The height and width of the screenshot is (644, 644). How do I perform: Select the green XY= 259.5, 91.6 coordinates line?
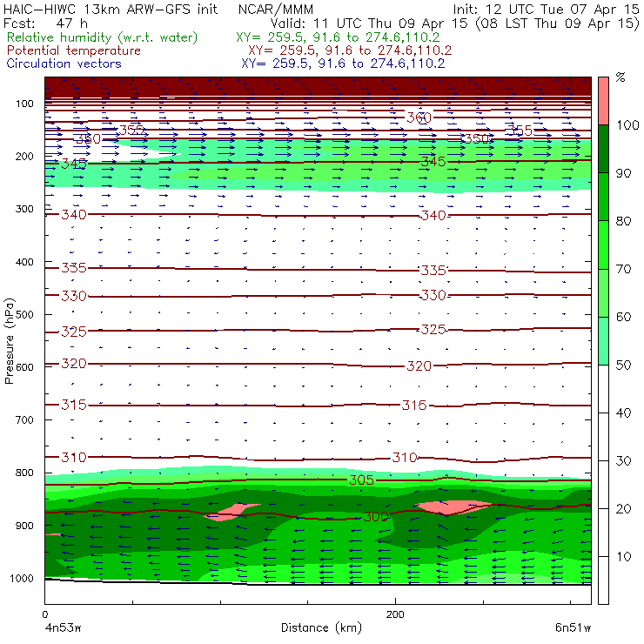click(338, 37)
